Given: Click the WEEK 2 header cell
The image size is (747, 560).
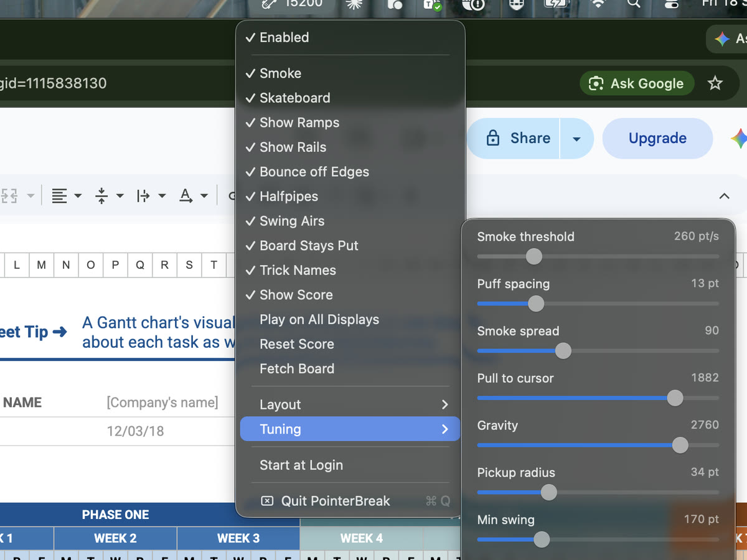Looking at the screenshot, I should (x=115, y=538).
